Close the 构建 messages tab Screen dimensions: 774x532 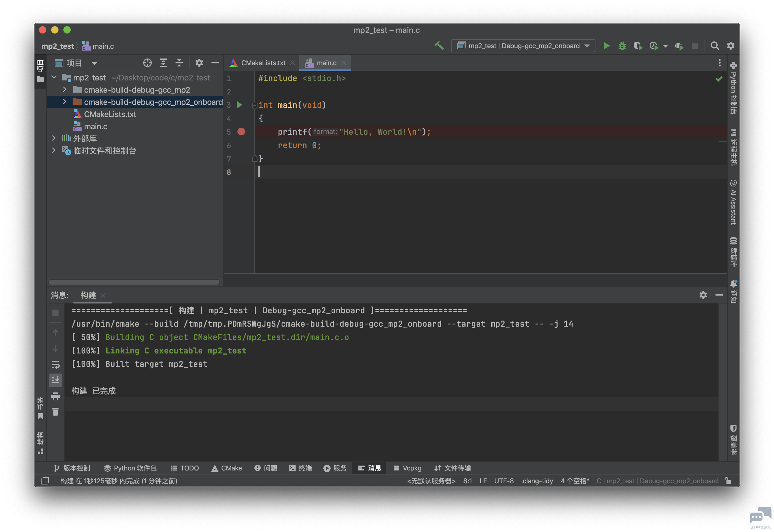(103, 295)
